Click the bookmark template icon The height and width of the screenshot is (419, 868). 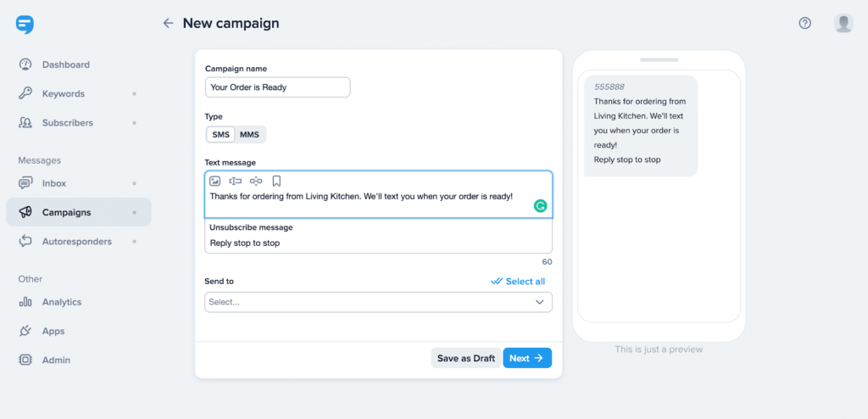pyautogui.click(x=276, y=181)
